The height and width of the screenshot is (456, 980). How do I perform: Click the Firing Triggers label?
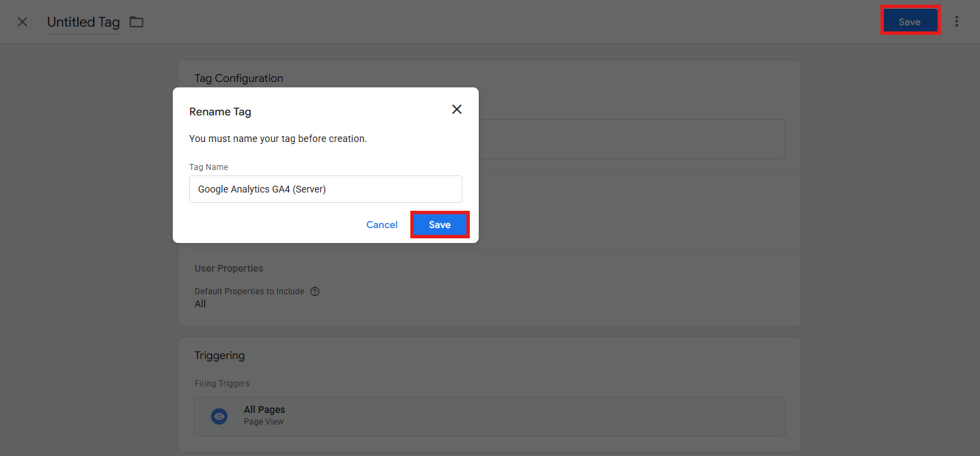click(x=222, y=384)
